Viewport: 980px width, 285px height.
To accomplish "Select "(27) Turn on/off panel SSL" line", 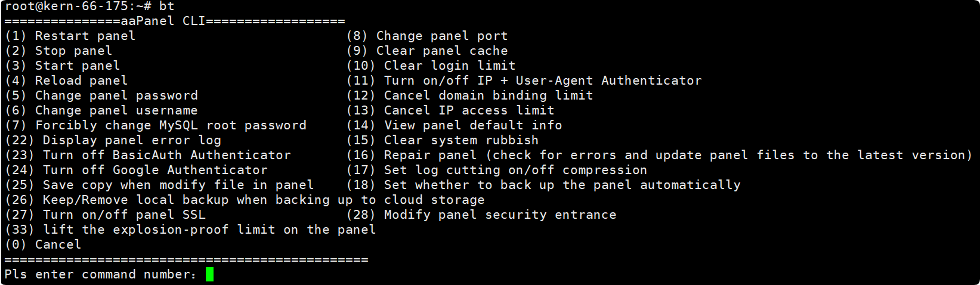I will pos(106,215).
